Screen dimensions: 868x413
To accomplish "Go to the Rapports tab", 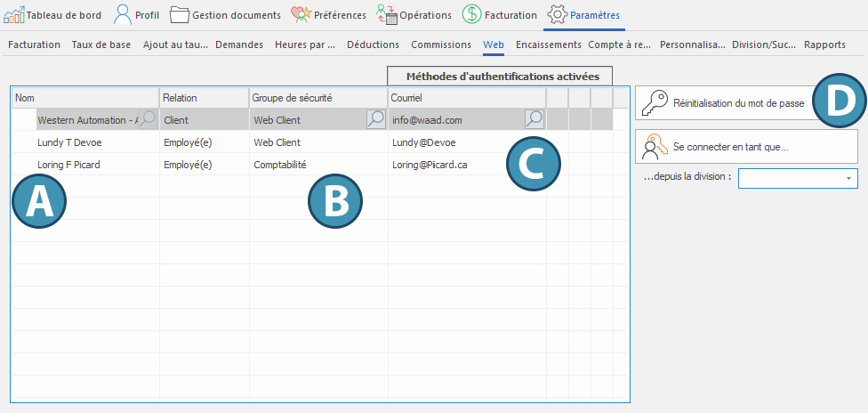I will [x=824, y=45].
